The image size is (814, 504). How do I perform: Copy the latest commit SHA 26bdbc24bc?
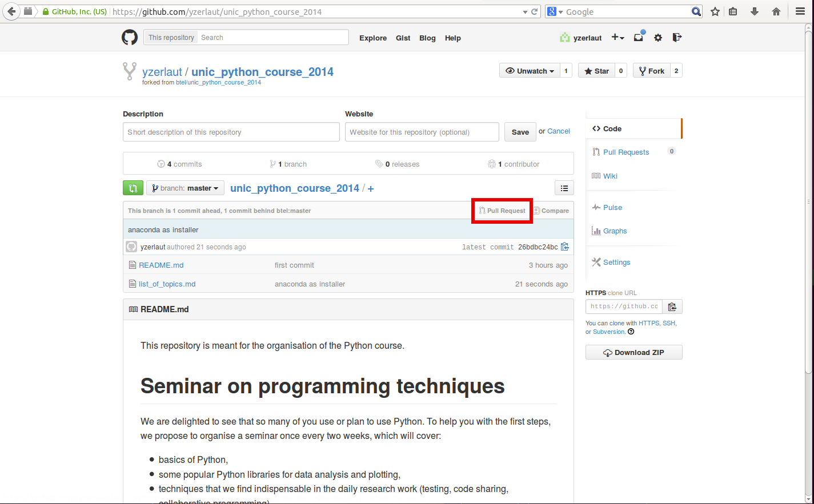(x=565, y=246)
